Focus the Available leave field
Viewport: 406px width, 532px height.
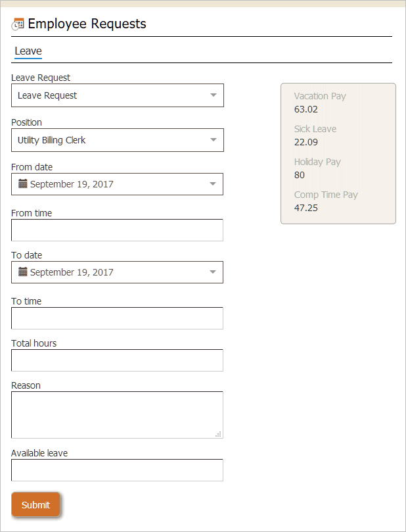117,470
